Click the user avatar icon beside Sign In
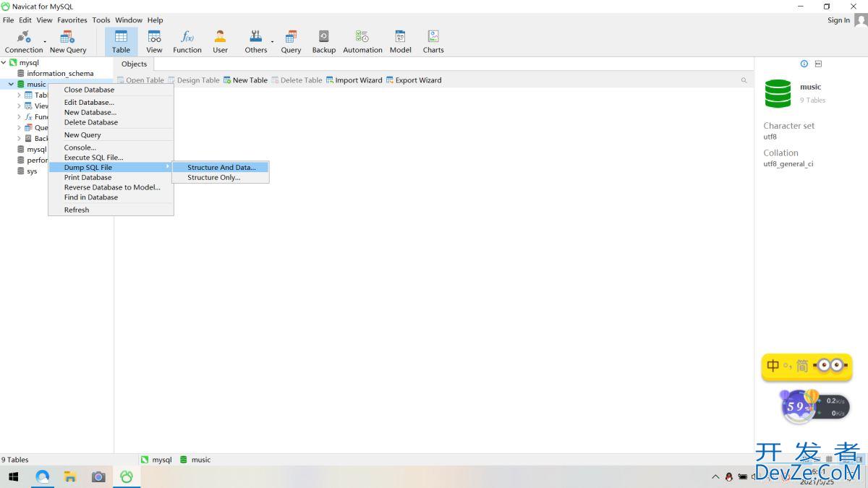The height and width of the screenshot is (488, 868). 861,20
